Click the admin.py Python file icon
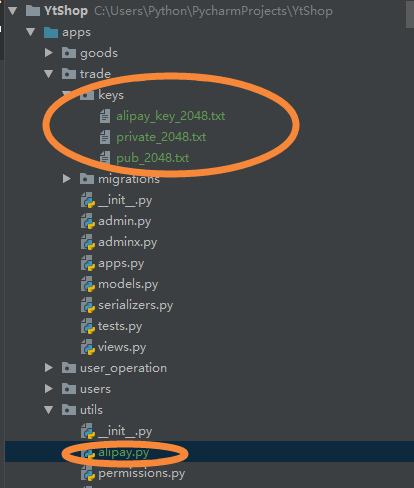The height and width of the screenshot is (488, 414). (88, 221)
